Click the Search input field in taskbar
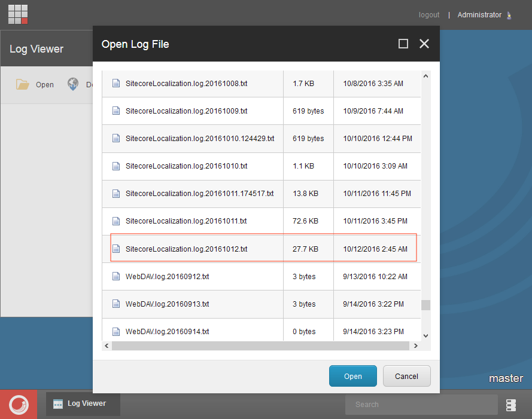The image size is (532, 419). 421,405
